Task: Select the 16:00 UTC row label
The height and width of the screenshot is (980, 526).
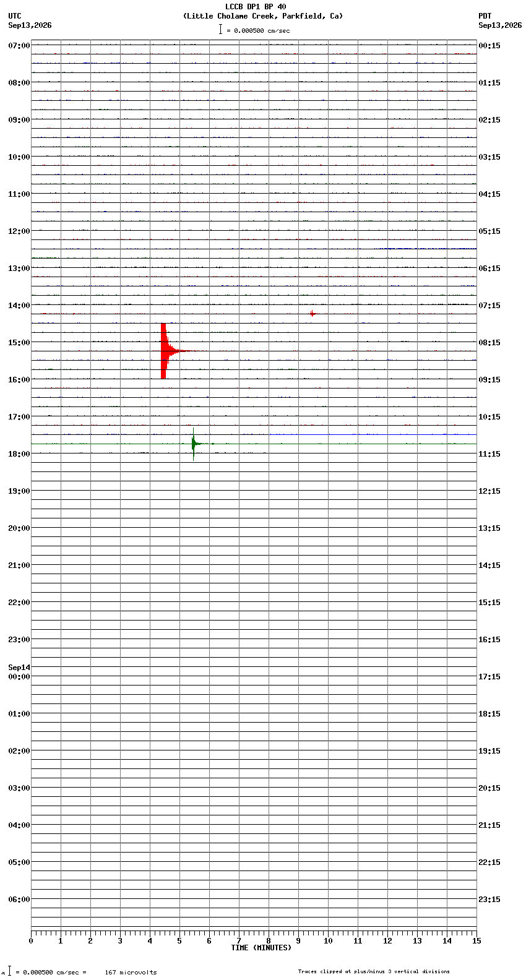Action: click(19, 380)
